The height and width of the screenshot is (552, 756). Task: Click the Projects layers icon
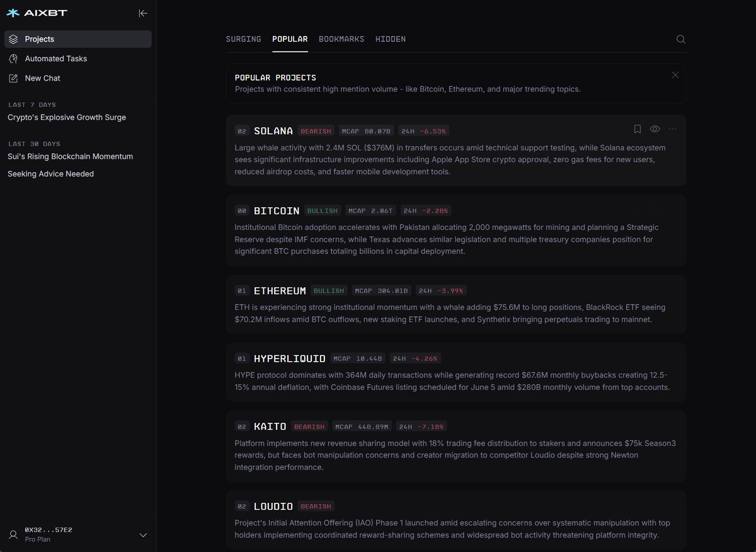(13, 39)
